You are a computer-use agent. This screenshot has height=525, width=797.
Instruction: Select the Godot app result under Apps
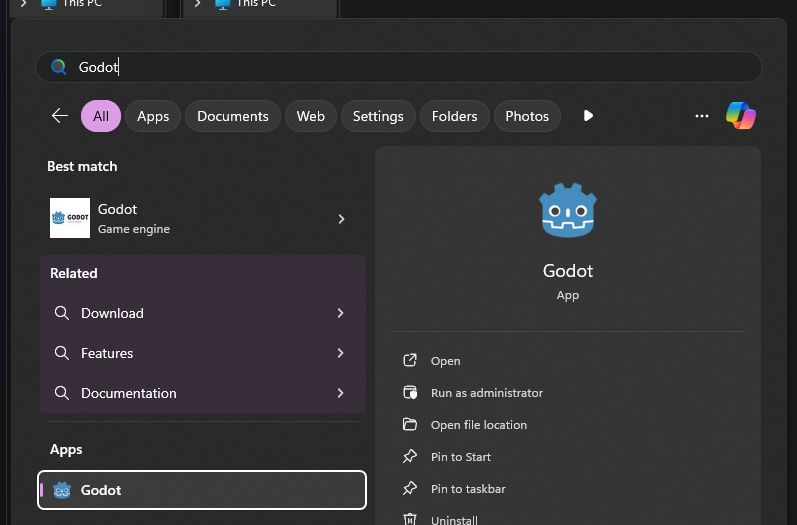point(202,490)
